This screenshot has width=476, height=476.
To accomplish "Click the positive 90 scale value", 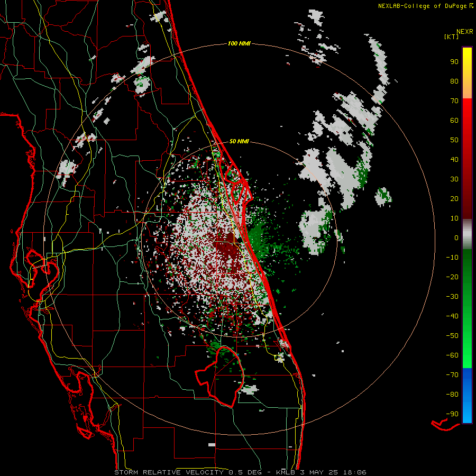I will [454, 62].
